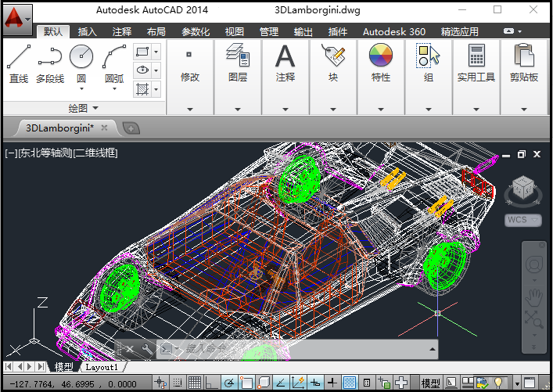Click the ViewCube in the viewport
This screenshot has height=392, width=553.
[x=522, y=189]
